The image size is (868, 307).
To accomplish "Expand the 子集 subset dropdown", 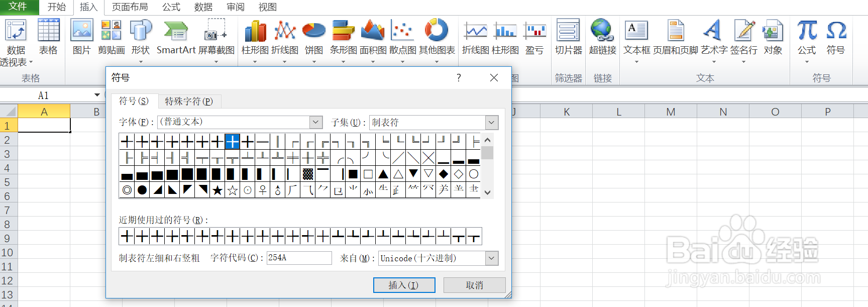I will 492,122.
